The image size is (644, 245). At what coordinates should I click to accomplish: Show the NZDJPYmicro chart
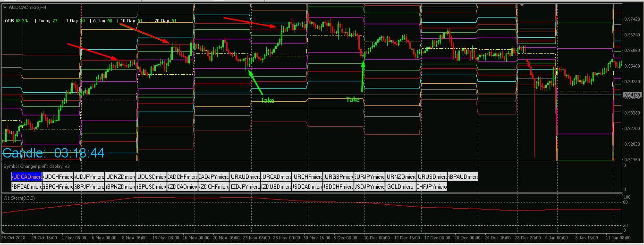tap(245, 187)
